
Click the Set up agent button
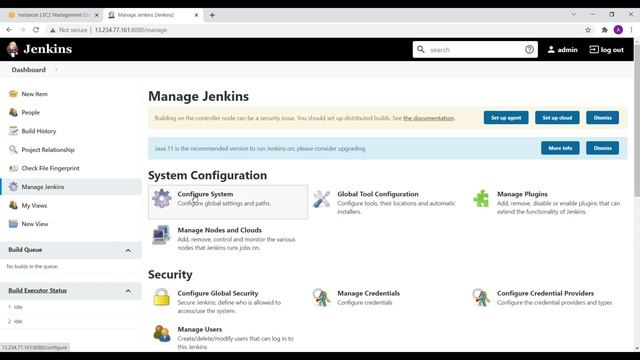click(506, 118)
